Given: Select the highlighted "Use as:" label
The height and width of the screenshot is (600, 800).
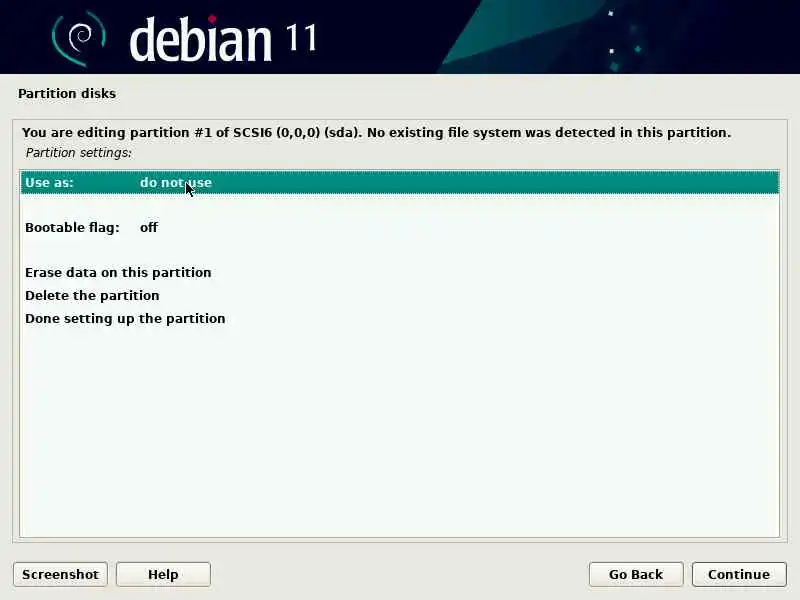Looking at the screenshot, I should pos(49,182).
